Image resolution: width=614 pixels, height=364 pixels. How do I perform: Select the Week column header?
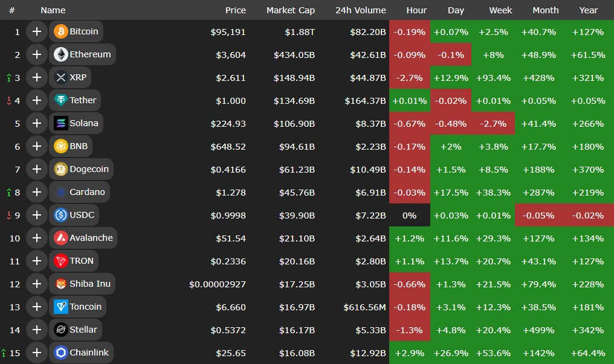pyautogui.click(x=500, y=10)
